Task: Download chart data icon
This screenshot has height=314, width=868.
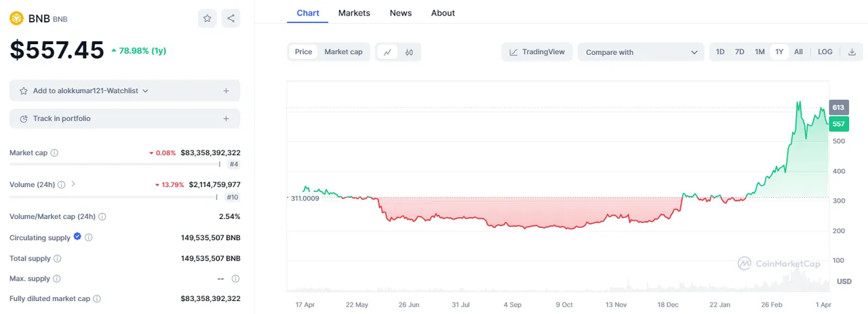Action: 852,52
